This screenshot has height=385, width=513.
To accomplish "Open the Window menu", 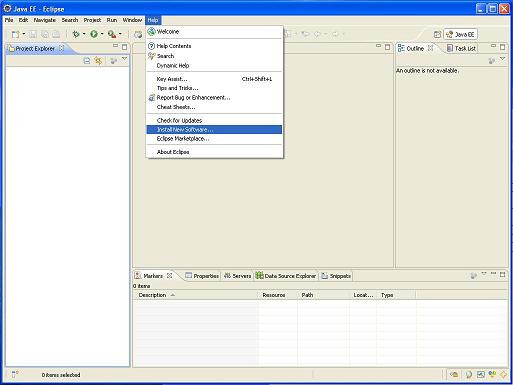I will pyautogui.click(x=132, y=20).
